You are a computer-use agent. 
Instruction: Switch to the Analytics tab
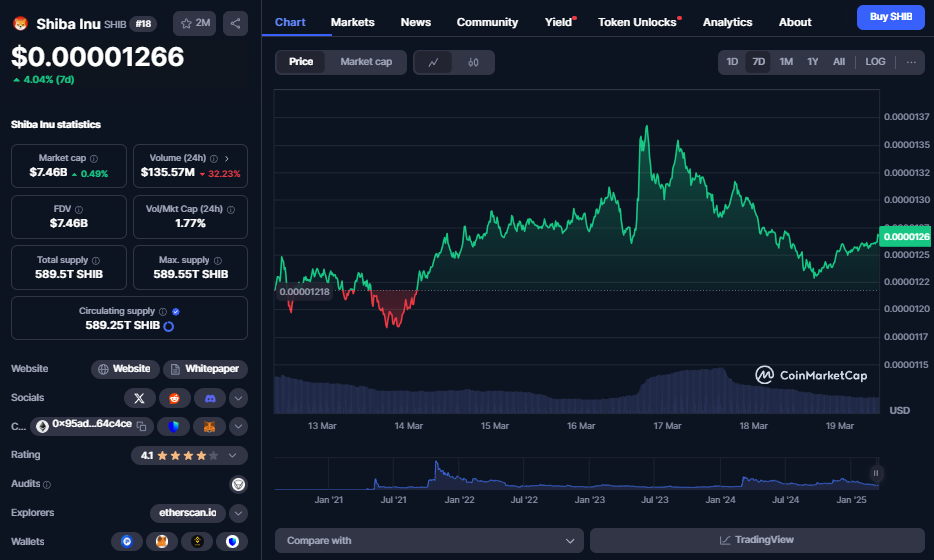[x=727, y=22]
